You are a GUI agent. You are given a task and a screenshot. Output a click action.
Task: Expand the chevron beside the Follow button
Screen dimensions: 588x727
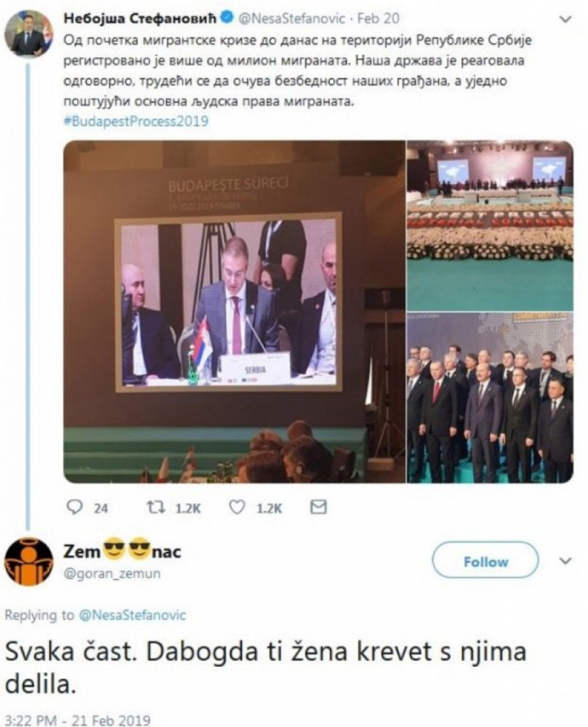(x=565, y=561)
